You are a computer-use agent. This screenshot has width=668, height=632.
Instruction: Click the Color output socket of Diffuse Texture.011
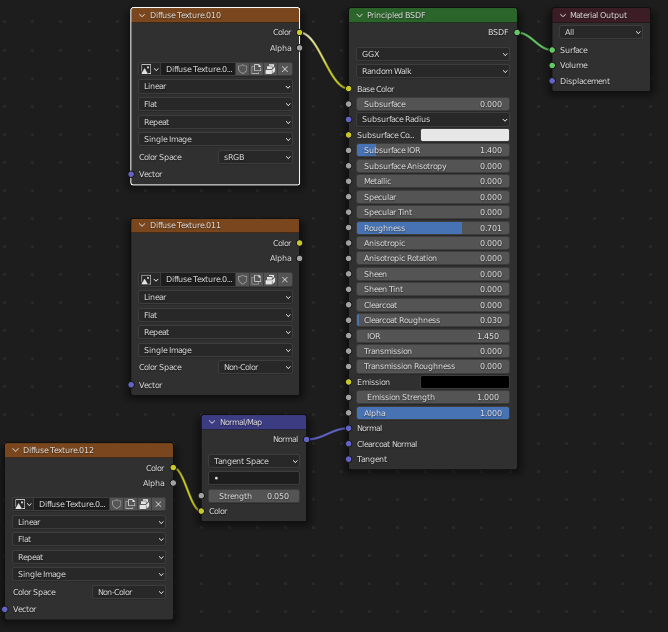[x=299, y=243]
